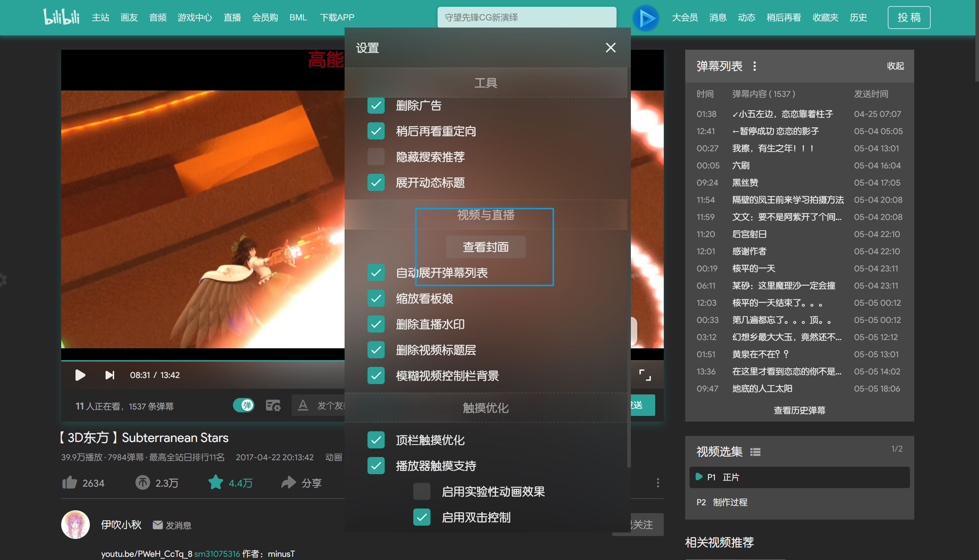Enable 启用实验性动画效果 checkbox
Screen dimensions: 979x560
pyautogui.click(x=422, y=492)
